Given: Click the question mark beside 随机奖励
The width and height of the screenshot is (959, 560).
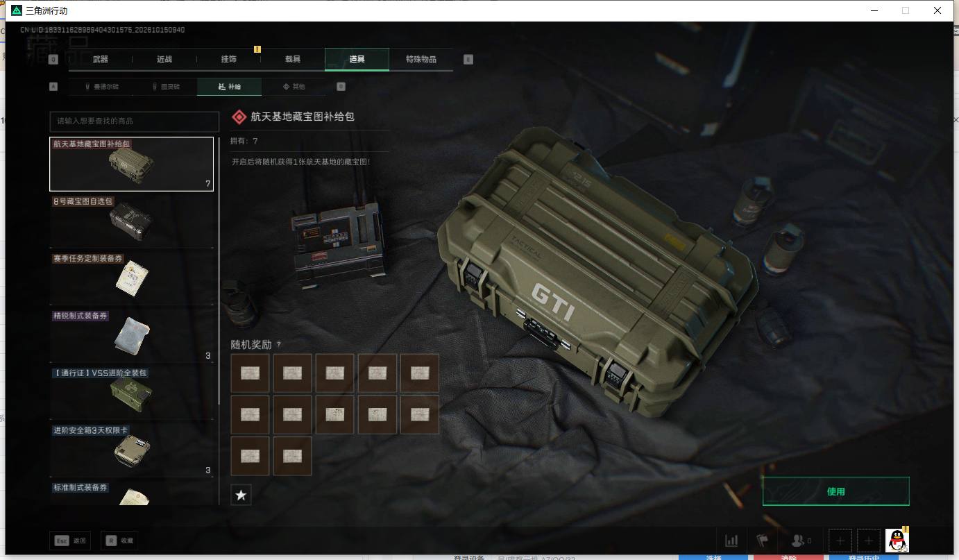Looking at the screenshot, I should point(279,344).
